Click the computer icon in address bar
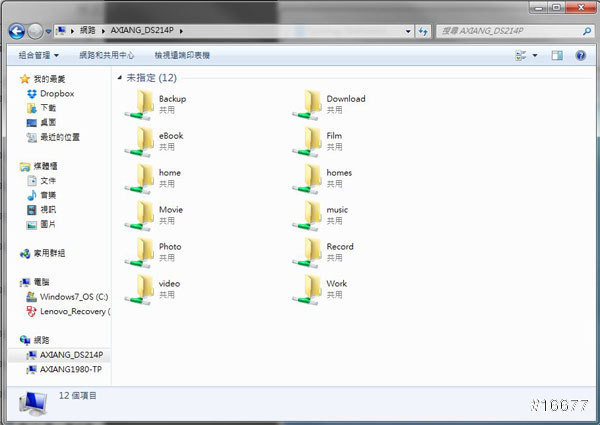Viewport: 600px width, 425px height. tap(60, 30)
